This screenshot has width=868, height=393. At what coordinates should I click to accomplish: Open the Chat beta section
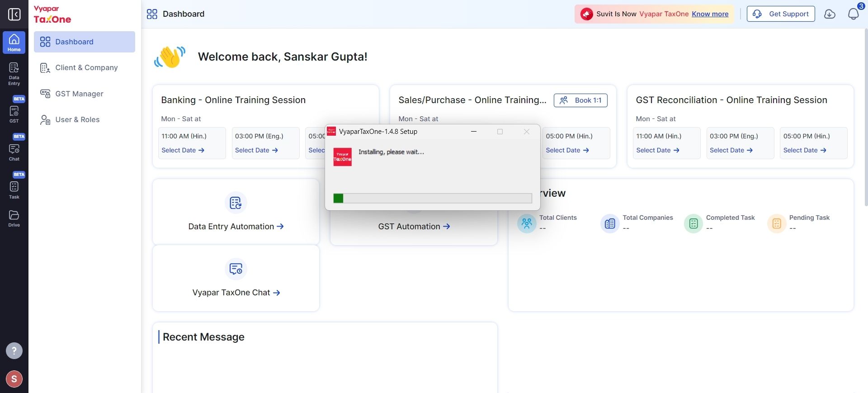tap(14, 148)
